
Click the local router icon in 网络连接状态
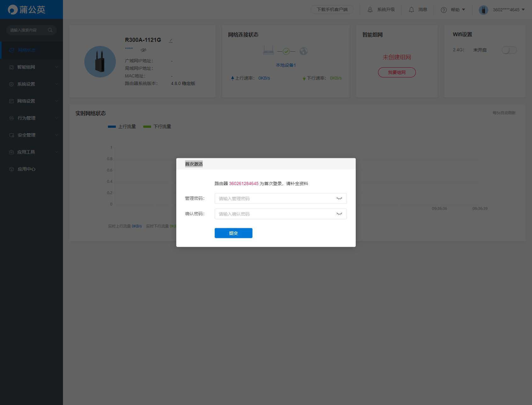(x=268, y=51)
